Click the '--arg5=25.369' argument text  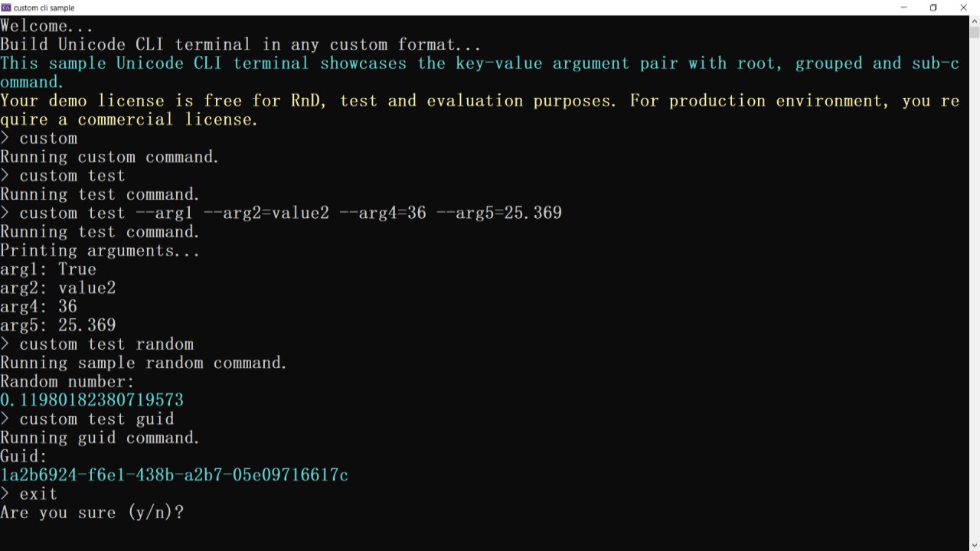[499, 213]
